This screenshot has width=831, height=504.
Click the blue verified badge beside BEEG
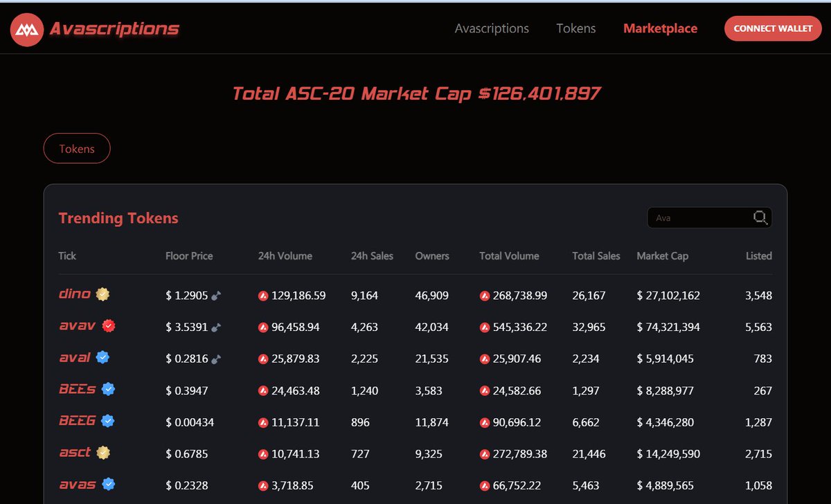pos(107,420)
